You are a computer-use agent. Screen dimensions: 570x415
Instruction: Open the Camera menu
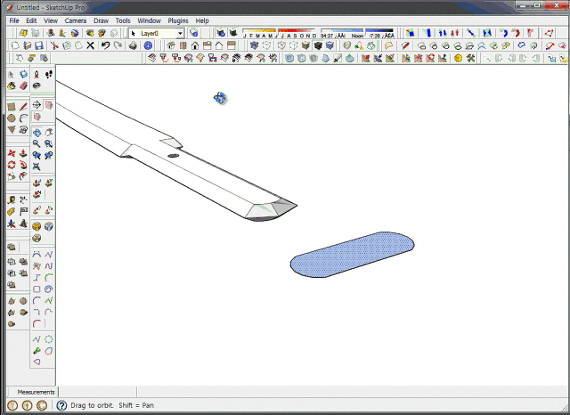75,21
